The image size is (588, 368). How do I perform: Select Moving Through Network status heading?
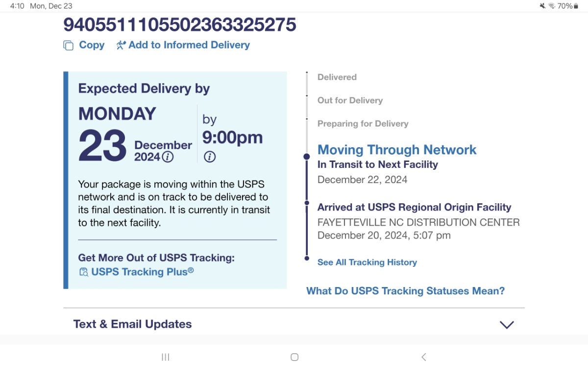(397, 150)
